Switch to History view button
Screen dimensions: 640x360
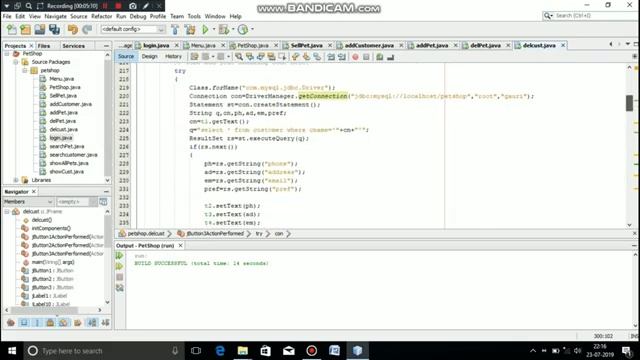(x=173, y=56)
